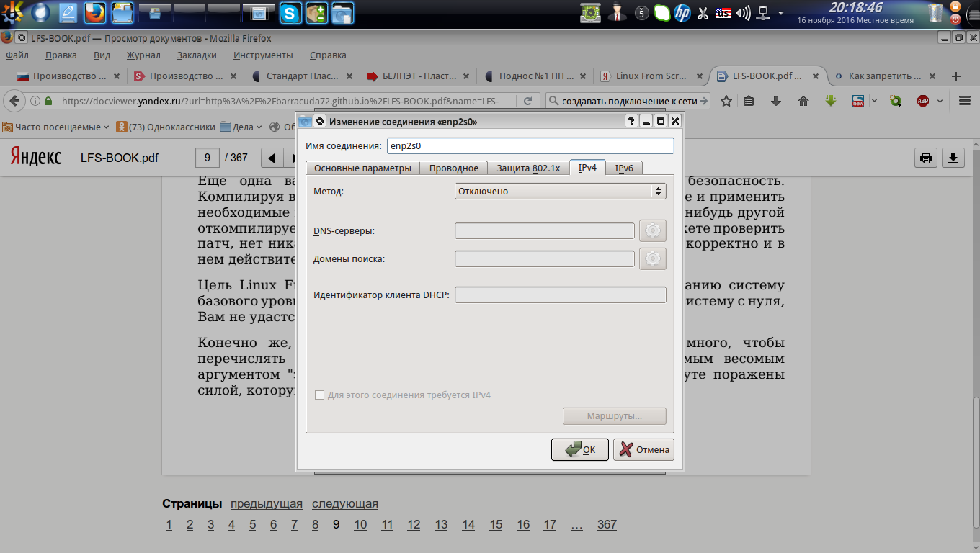The image size is (980, 553).
Task: Go back using Firefox back arrow
Action: point(14,101)
